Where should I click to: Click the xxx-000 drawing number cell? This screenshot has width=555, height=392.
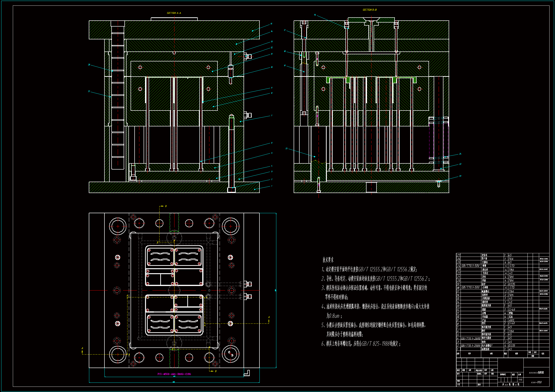536,382
